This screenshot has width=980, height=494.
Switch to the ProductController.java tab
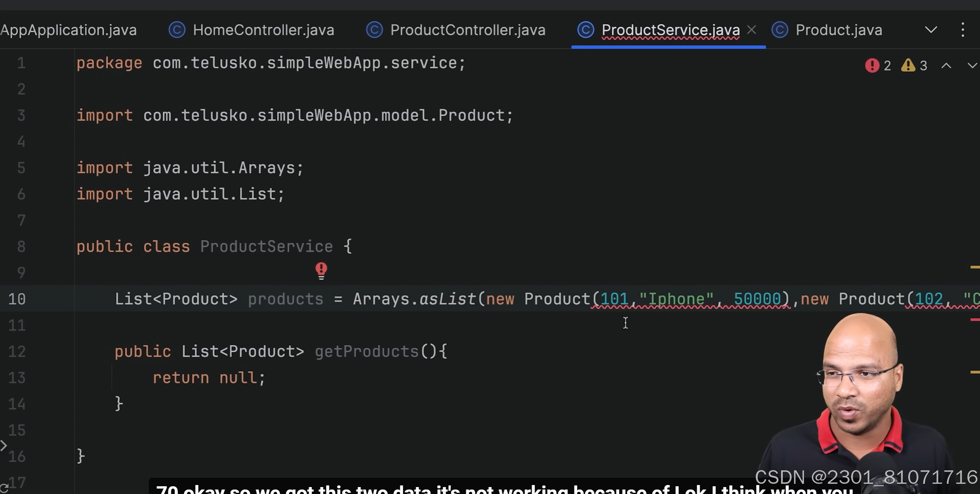click(467, 30)
